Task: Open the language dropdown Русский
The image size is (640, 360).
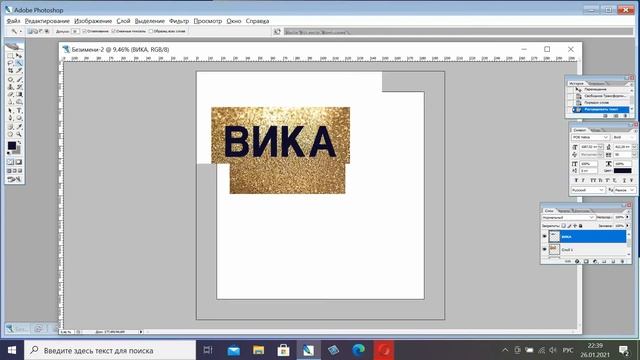Action: (588, 190)
